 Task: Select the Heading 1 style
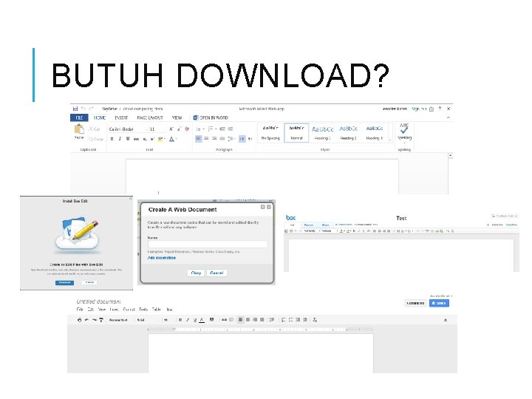(322, 133)
